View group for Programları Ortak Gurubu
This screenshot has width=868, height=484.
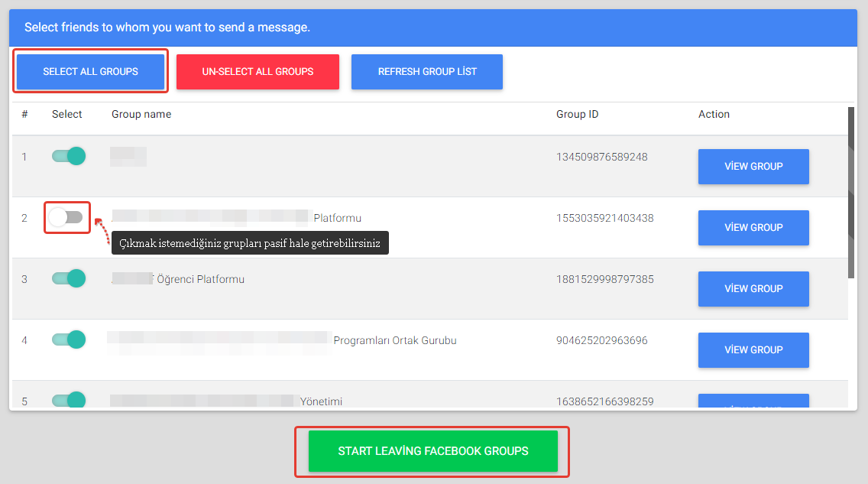pos(753,350)
